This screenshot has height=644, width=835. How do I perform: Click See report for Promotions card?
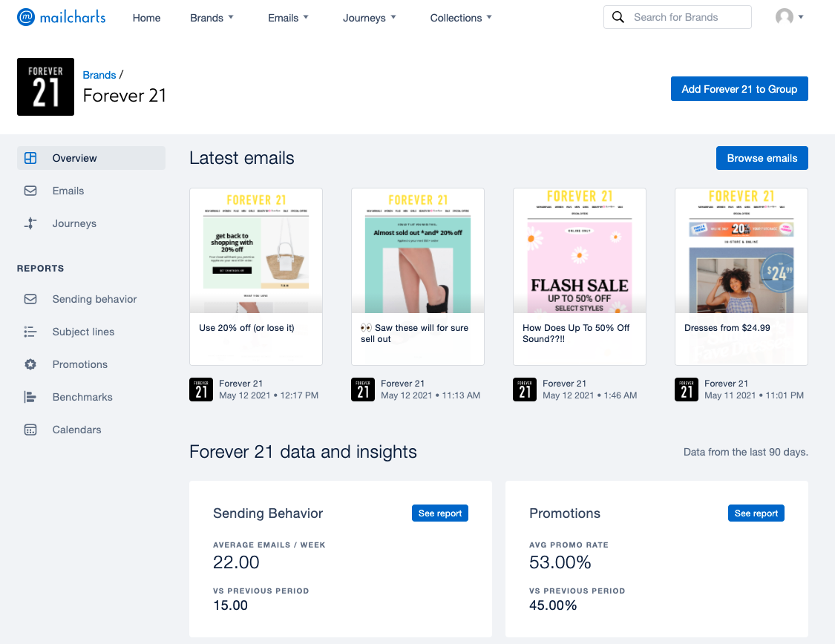pos(756,513)
